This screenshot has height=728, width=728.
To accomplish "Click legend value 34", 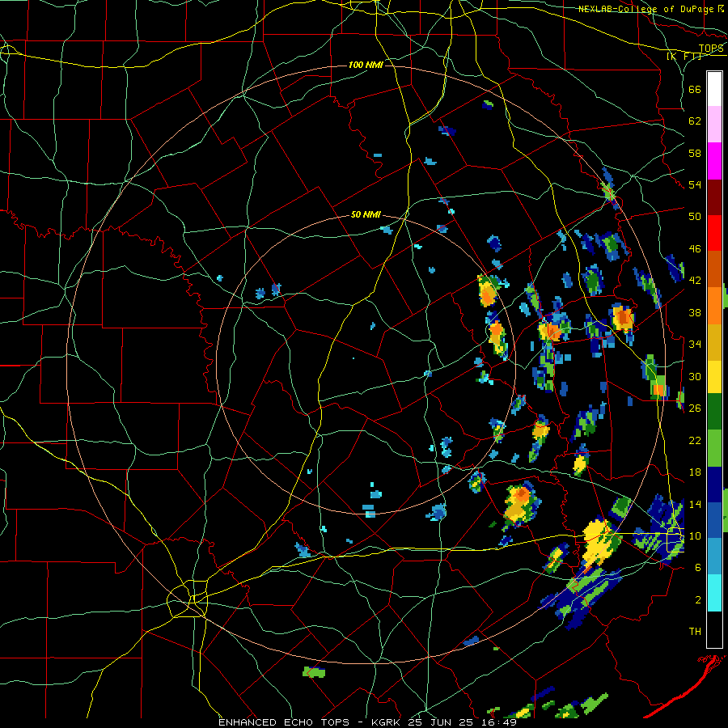I will (x=695, y=345).
